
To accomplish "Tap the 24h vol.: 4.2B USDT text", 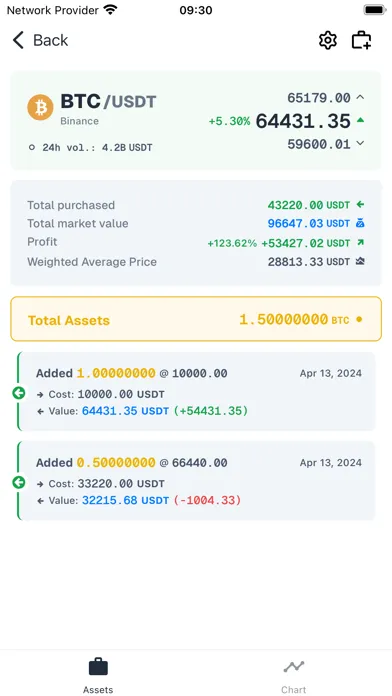I will pyautogui.click(x=97, y=147).
